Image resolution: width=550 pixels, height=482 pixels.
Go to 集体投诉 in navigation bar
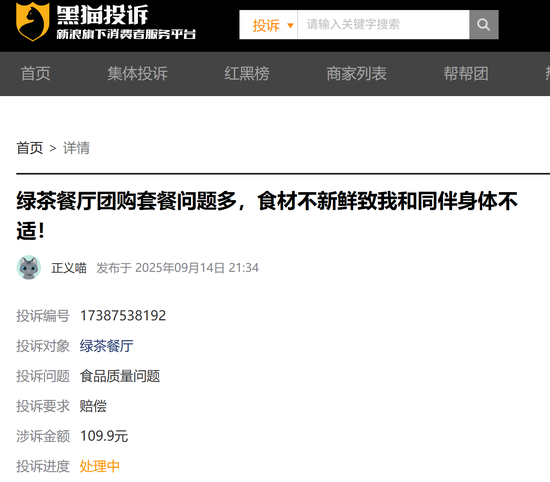138,74
